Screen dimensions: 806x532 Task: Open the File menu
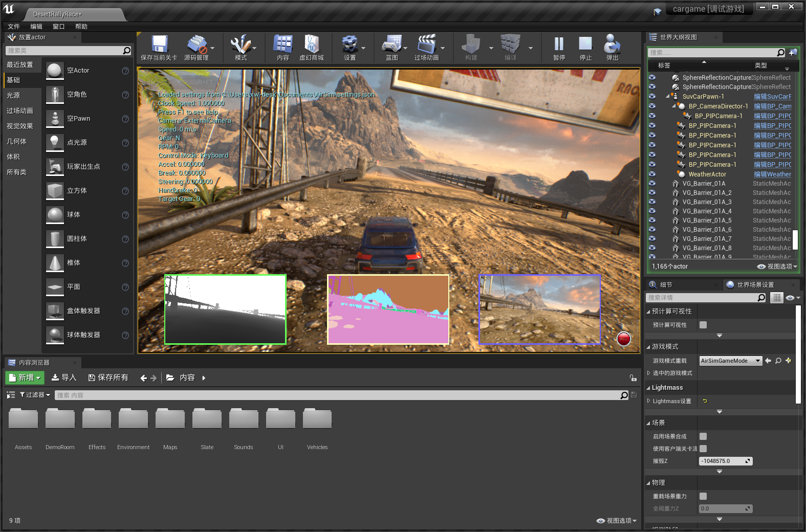click(14, 27)
